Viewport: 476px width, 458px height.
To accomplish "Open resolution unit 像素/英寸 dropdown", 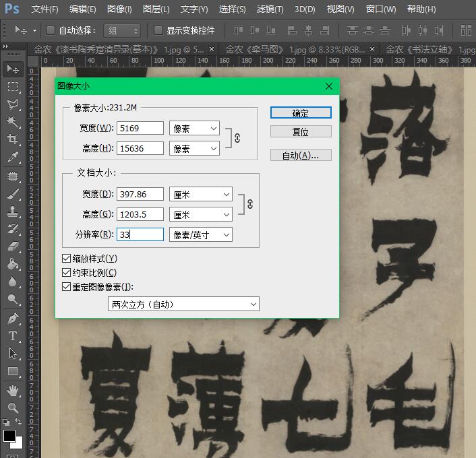I will (201, 234).
